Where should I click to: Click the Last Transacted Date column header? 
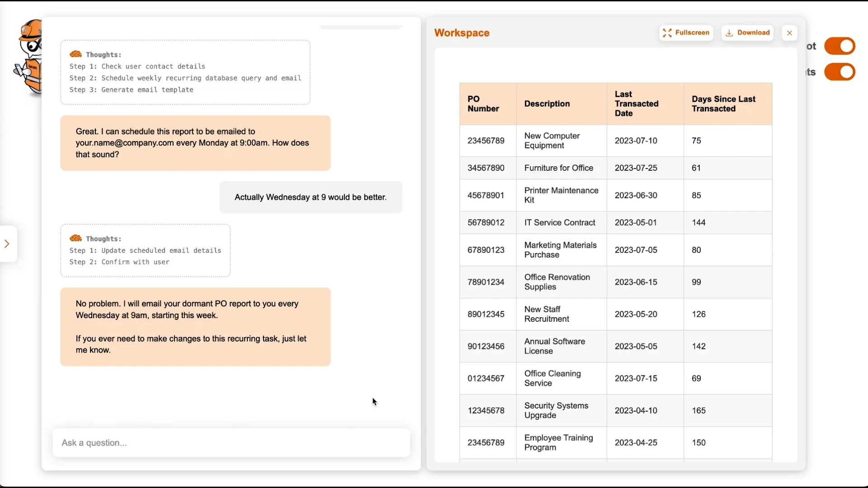(636, 104)
